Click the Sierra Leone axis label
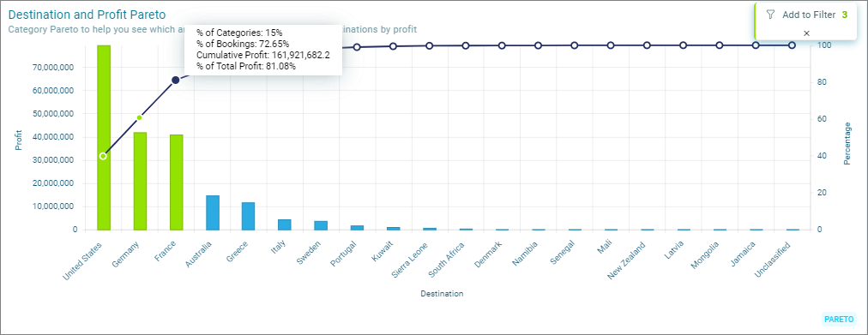Image resolution: width=868 pixels, height=335 pixels. pyautogui.click(x=410, y=259)
